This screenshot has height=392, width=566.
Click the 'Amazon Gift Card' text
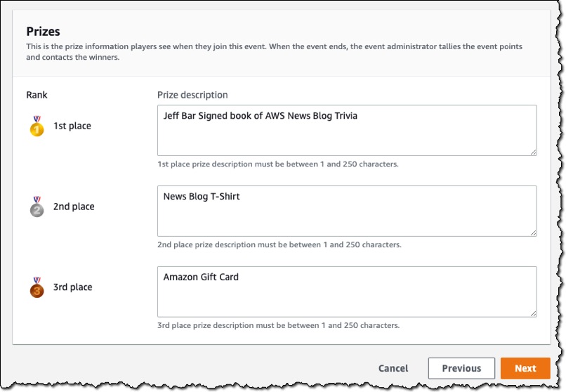pos(201,277)
